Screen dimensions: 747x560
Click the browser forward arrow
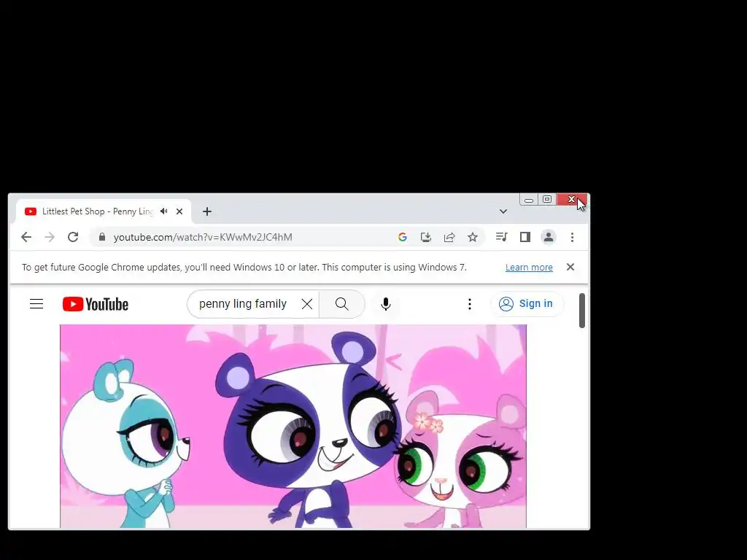[50, 237]
